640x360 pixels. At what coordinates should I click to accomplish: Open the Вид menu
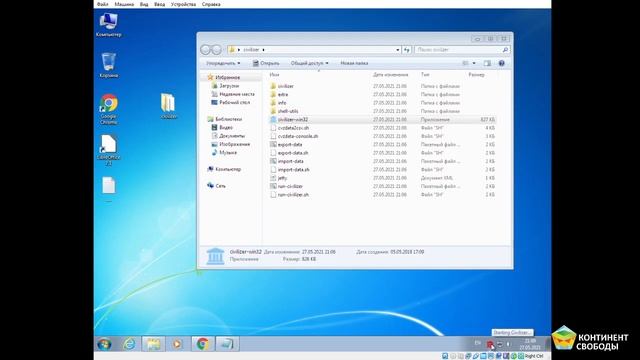144,4
